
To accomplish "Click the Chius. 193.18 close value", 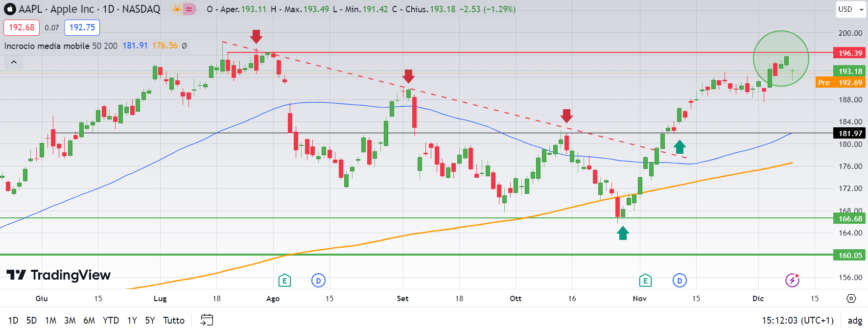I will click(x=430, y=9).
